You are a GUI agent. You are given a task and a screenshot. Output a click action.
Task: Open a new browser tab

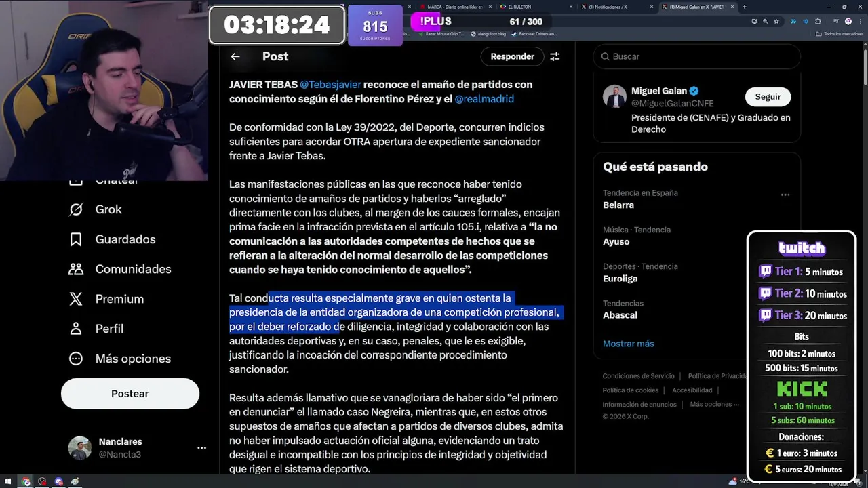745,7
